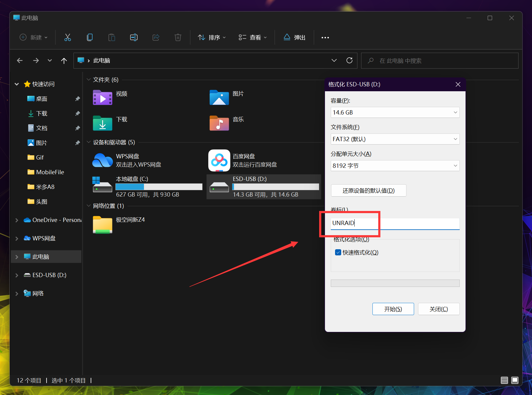Open the 查看 view menu
This screenshot has height=395, width=532.
[253, 37]
